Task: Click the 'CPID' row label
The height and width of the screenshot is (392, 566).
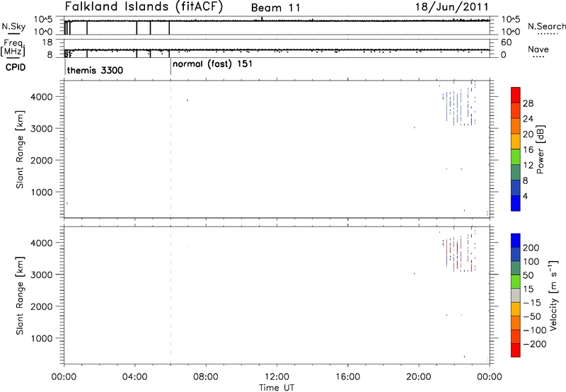Action: click(16, 67)
